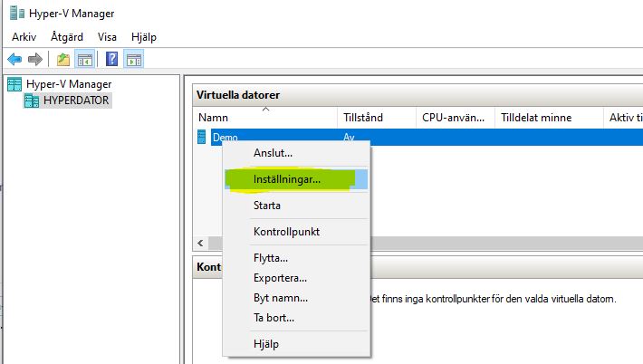The image size is (643, 364).
Task: Select the Demo virtual machine name
Action: (226, 138)
